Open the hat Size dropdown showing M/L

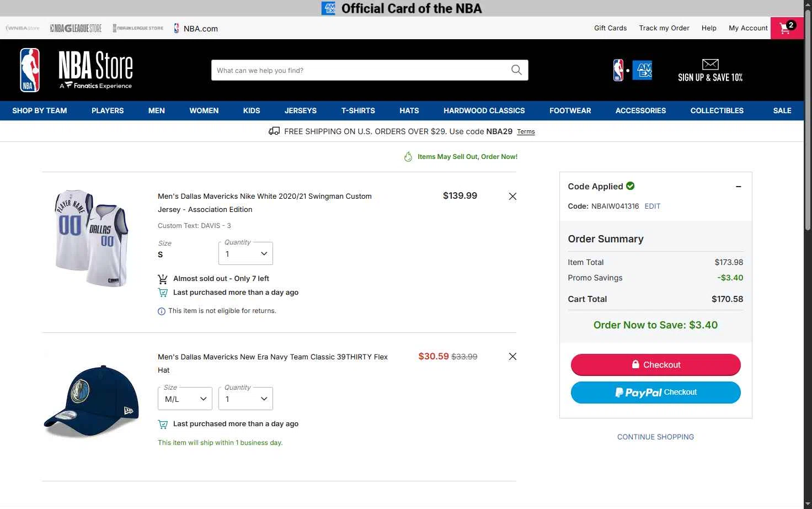[185, 399]
